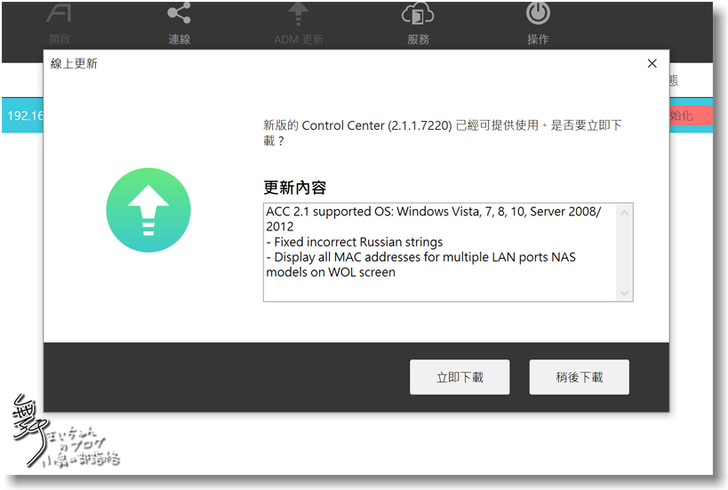The height and width of the screenshot is (490, 728).
Task: Click the red 始化 button in background
Action: 690,116
